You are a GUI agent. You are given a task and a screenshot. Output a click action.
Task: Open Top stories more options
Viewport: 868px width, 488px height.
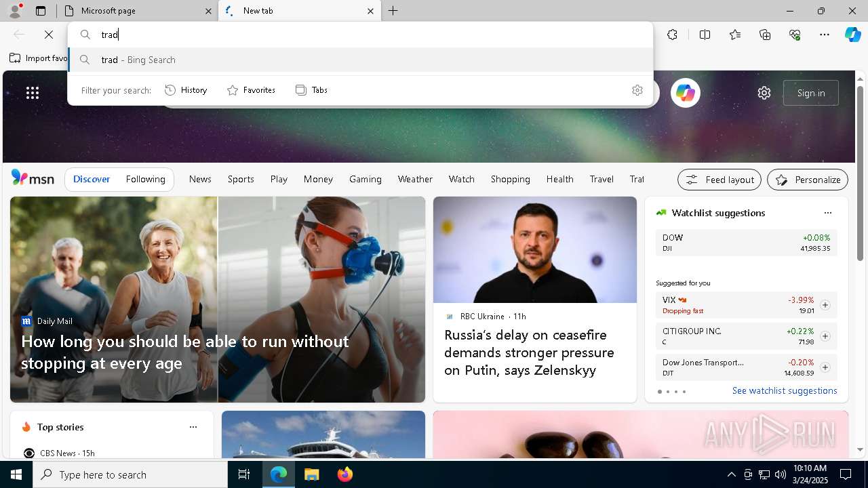click(x=193, y=427)
